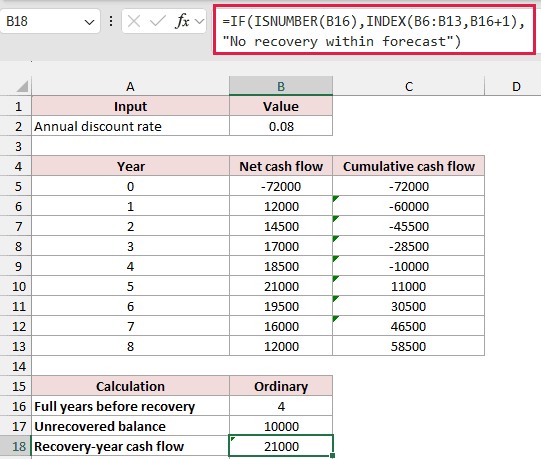The image size is (541, 459).
Task: Select cumulative cash flow -45500
Action: [409, 226]
